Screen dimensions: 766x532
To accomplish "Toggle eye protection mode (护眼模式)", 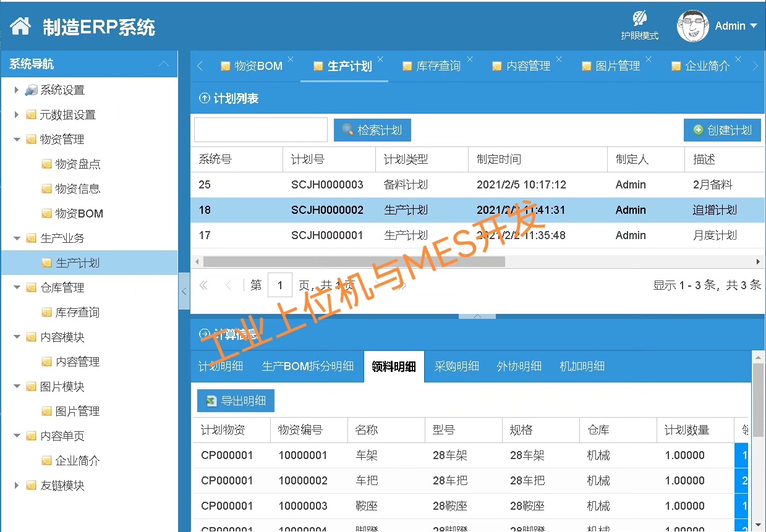I will [x=639, y=25].
